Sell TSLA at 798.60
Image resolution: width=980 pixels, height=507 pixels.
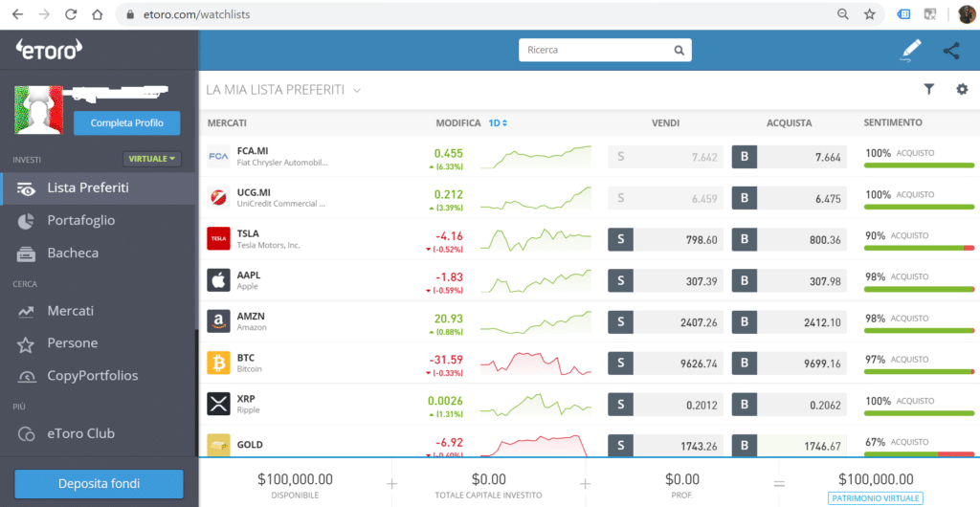coord(666,239)
